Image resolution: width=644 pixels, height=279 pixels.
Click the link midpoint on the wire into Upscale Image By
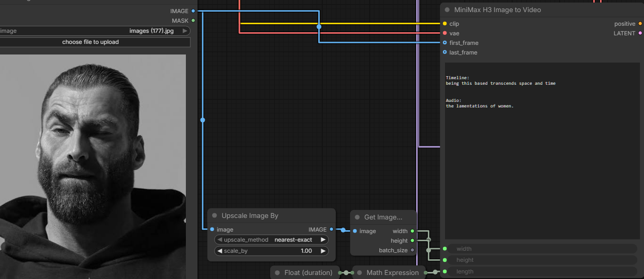203,120
